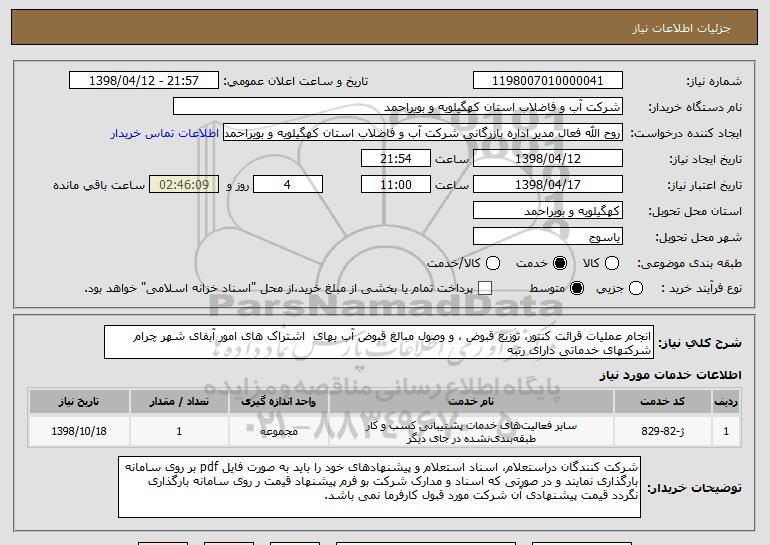Screen dimensions: 770x545
Task: Open اطلاعات تماس خریدار link
Action: click(x=165, y=133)
